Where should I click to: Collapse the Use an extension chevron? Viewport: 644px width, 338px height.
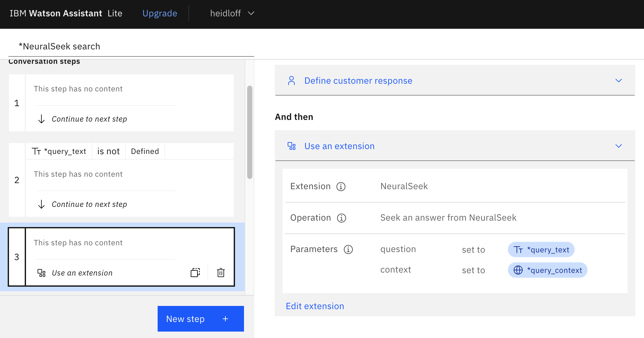coord(619,146)
